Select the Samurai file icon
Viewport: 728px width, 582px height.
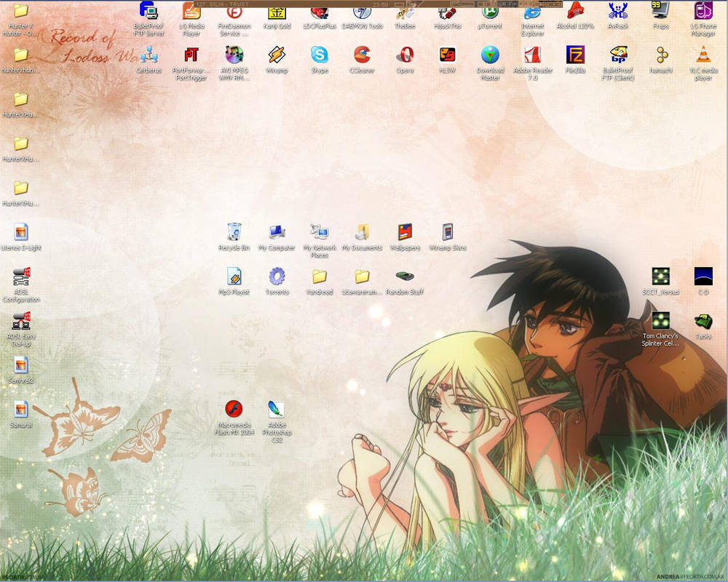20,410
